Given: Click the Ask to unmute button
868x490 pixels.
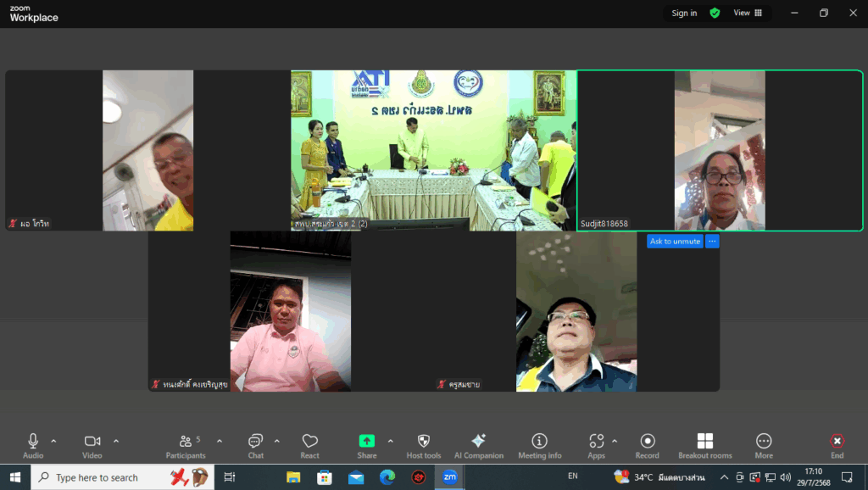Looking at the screenshot, I should pyautogui.click(x=675, y=242).
